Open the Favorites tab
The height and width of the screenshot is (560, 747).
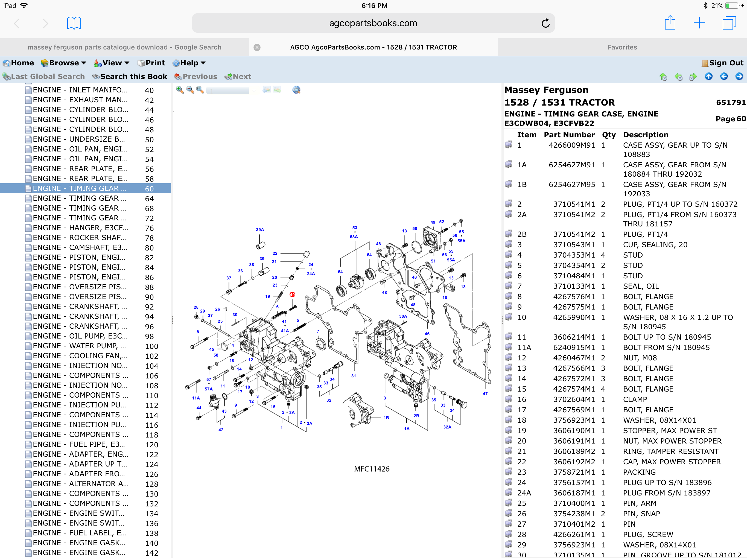tap(622, 47)
